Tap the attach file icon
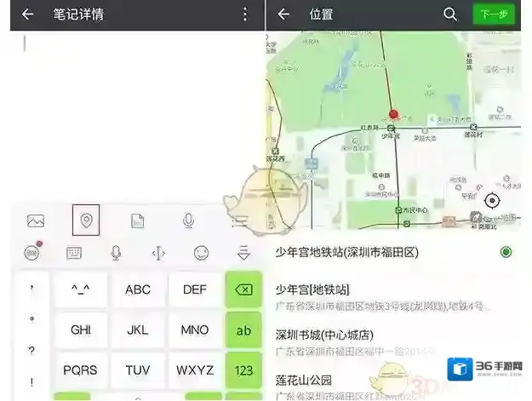 point(137,221)
